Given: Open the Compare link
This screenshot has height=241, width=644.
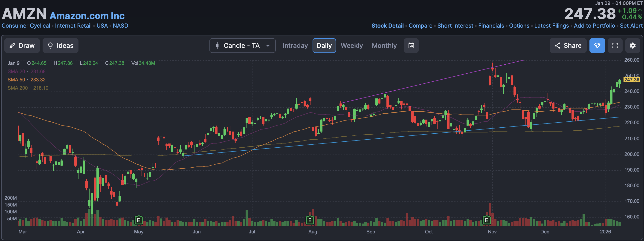Looking at the screenshot, I should point(421,26).
